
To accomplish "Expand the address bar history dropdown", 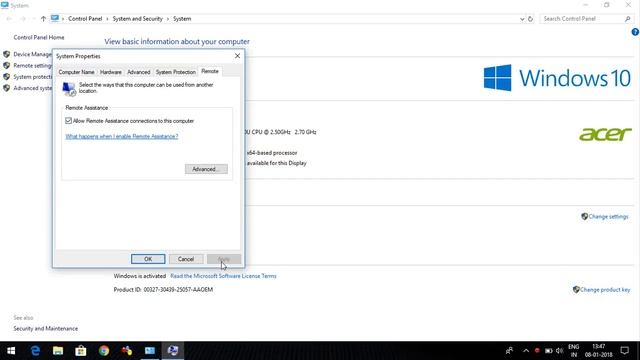I will pyautogui.click(x=522, y=19).
